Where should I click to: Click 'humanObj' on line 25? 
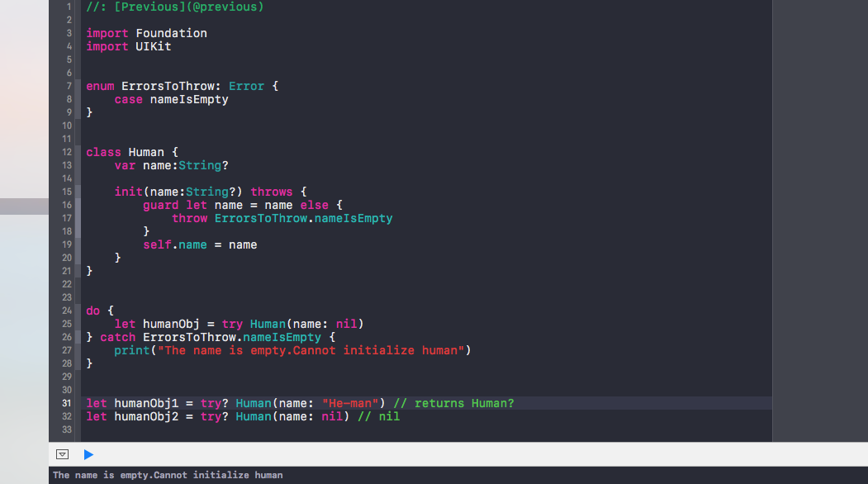(x=171, y=324)
